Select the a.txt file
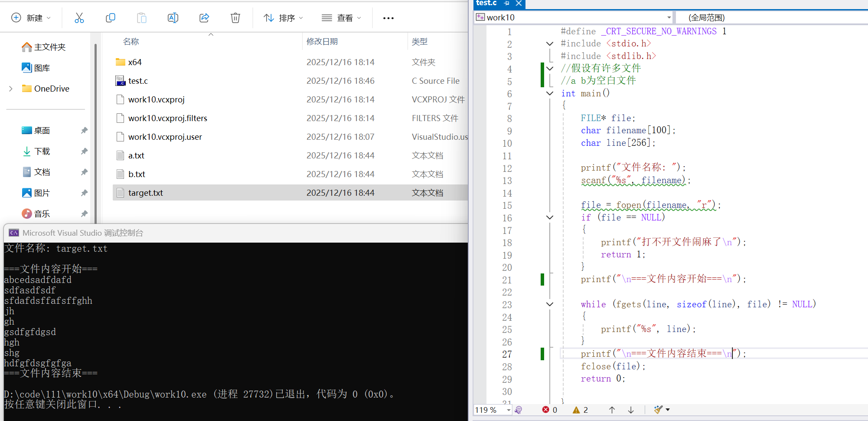The image size is (868, 421). coord(290,155)
